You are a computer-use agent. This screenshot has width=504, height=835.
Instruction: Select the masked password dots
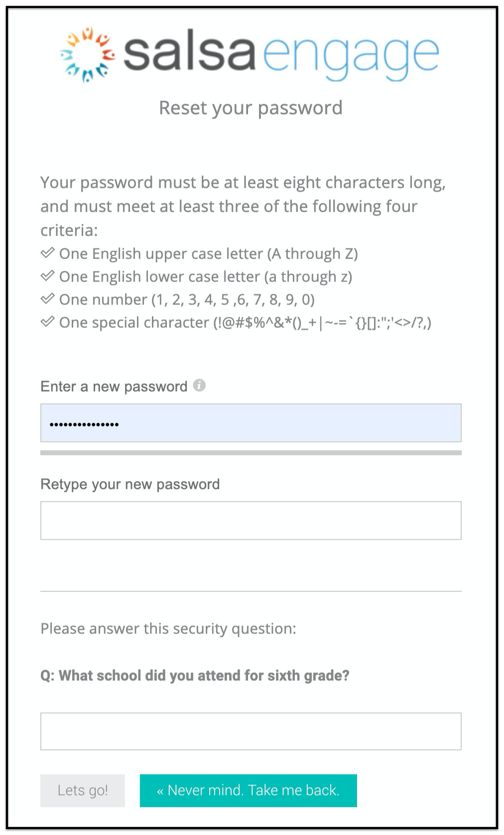pos(84,423)
